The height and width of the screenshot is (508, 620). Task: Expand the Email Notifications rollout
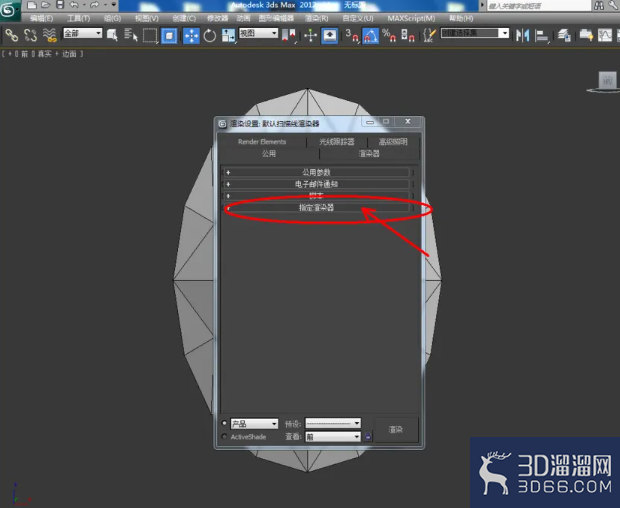tap(316, 184)
